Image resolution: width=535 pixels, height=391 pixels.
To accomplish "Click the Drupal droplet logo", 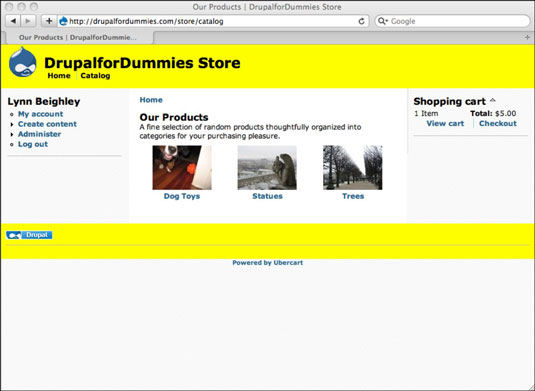I will (x=23, y=62).
